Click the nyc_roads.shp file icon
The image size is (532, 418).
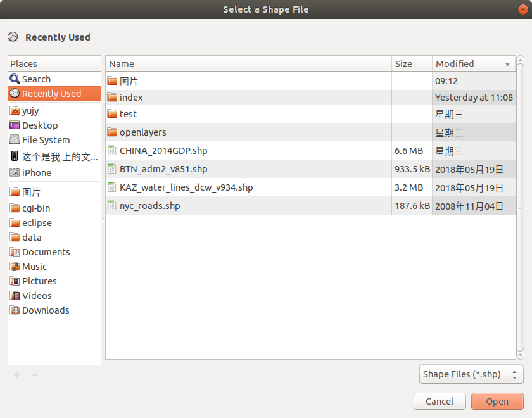[x=112, y=206]
